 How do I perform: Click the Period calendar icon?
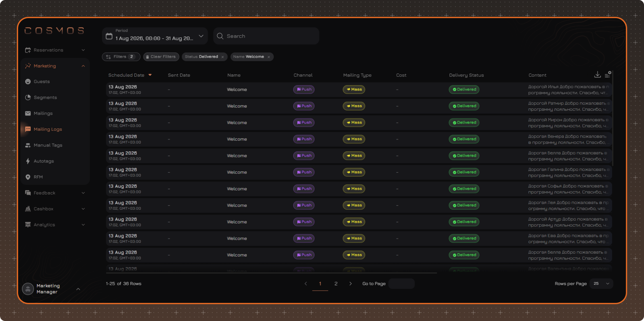pos(109,36)
